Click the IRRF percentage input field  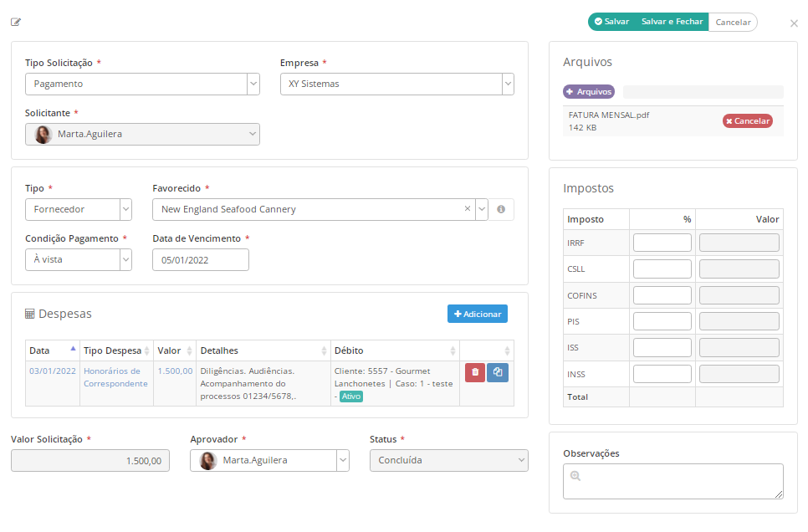pos(662,243)
